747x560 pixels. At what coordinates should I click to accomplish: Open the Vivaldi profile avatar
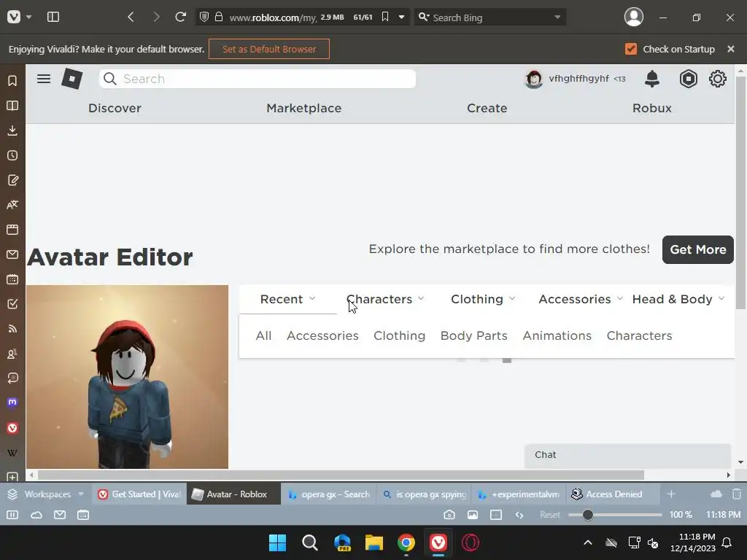pyautogui.click(x=634, y=17)
